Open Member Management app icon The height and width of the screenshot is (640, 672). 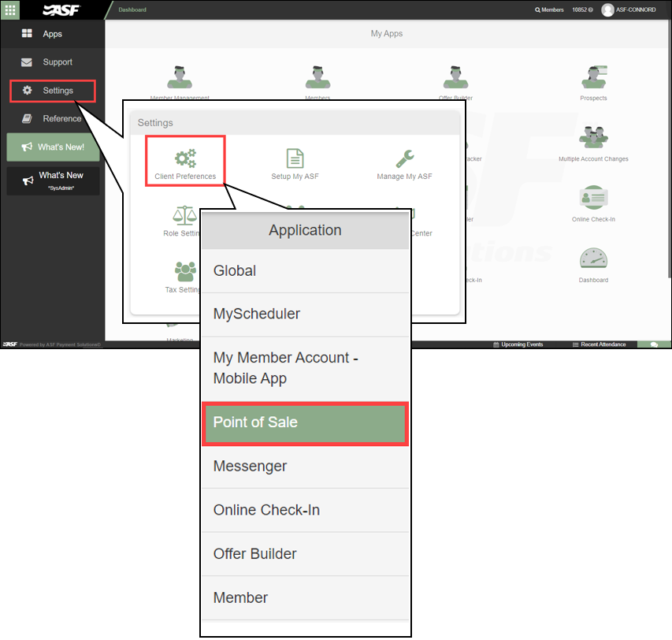point(180,77)
